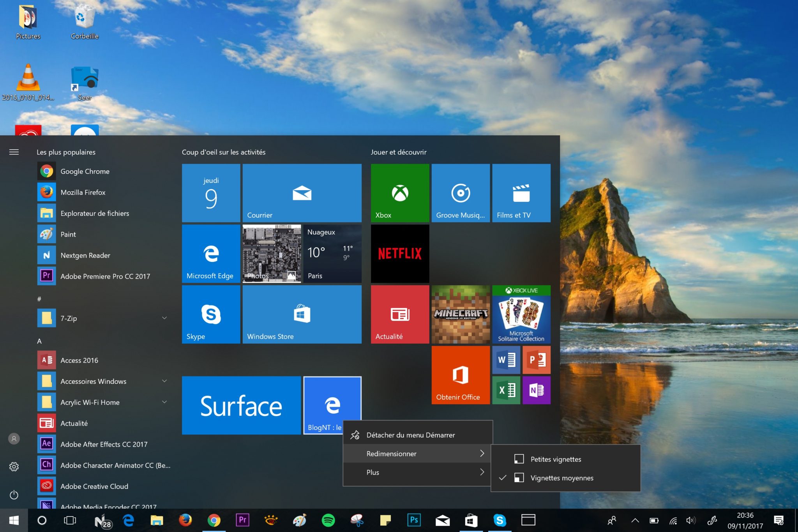This screenshot has height=532, width=798.
Task: Open the Plus submenu
Action: pyautogui.click(x=418, y=472)
